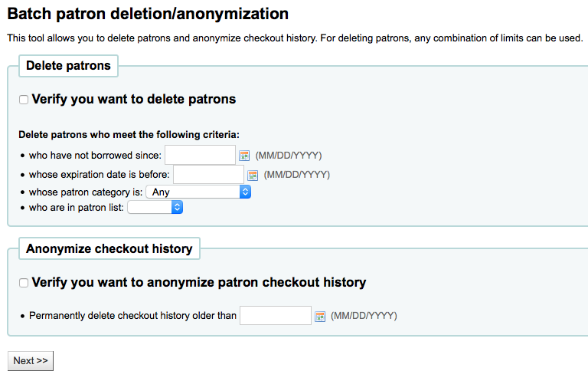Open calendar picker for not borrowed since date
Viewport: 588px width, 381px height.
244,156
